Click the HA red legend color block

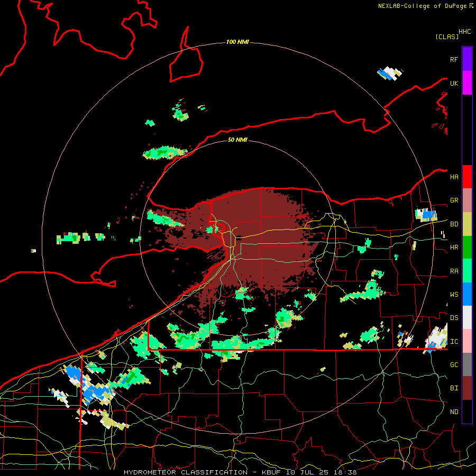click(x=467, y=177)
